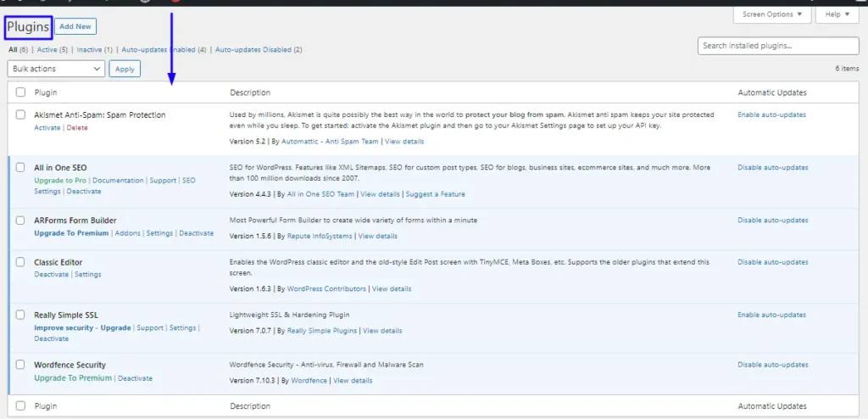Filter by Auto-updates Disabled (2)
This screenshot has width=868, height=419.
[259, 50]
